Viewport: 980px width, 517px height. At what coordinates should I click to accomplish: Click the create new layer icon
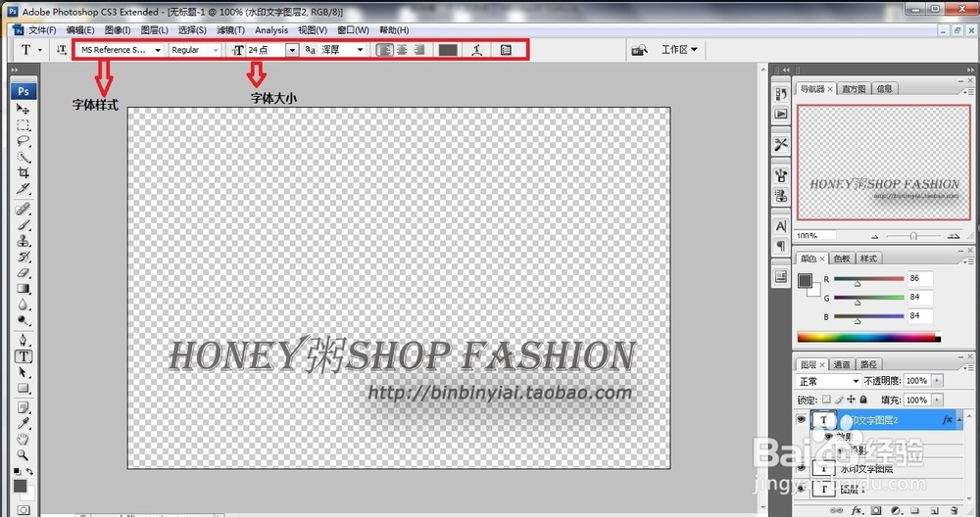coord(933,510)
